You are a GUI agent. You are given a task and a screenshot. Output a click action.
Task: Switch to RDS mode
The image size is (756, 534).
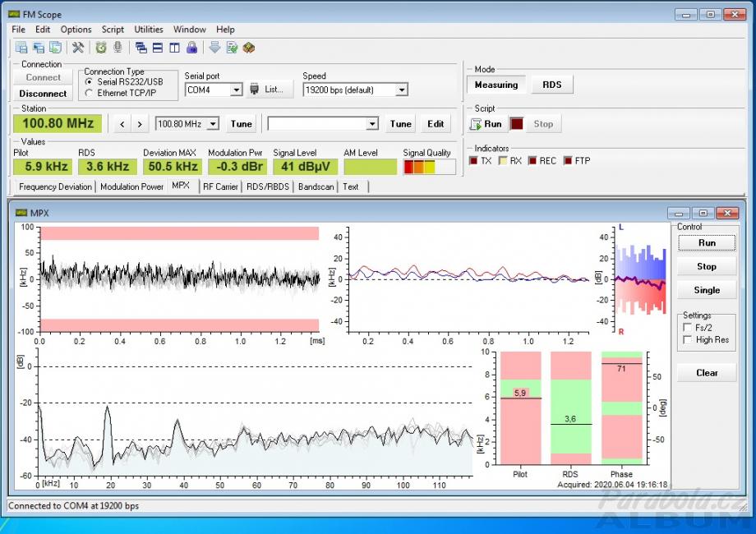552,85
